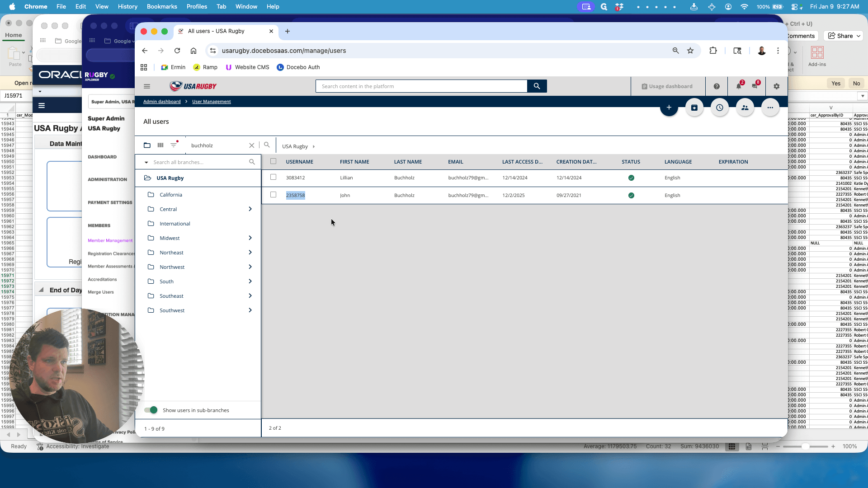The height and width of the screenshot is (488, 868).
Task: Check the Lillian Buchholz row checkbox
Action: tap(273, 177)
